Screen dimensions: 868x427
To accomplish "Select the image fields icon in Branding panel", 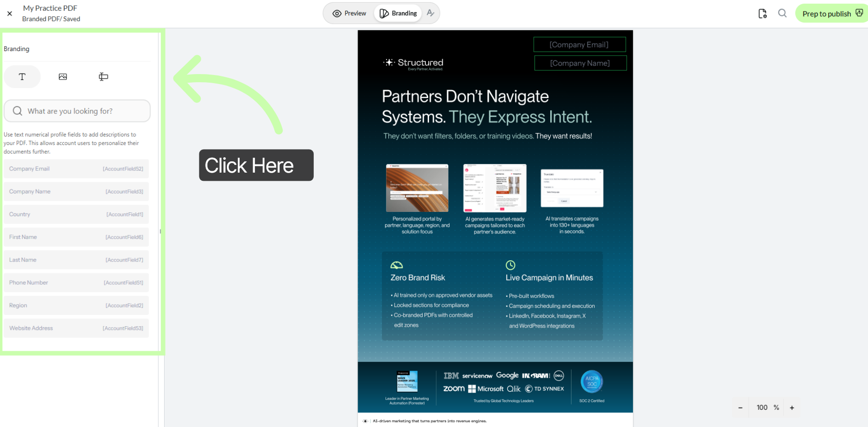I will pos(63,77).
